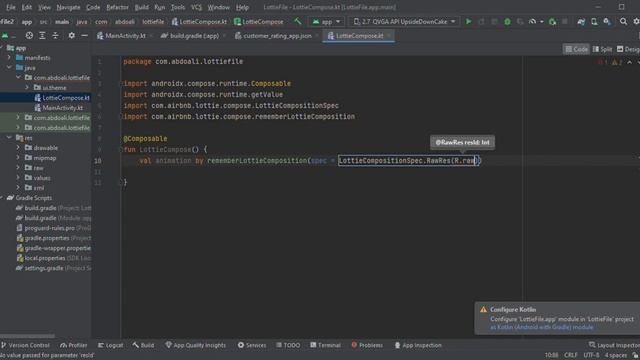Open dropdown arrow next to Profile icon
The width and height of the screenshot is (640, 360).
[x=542, y=22]
